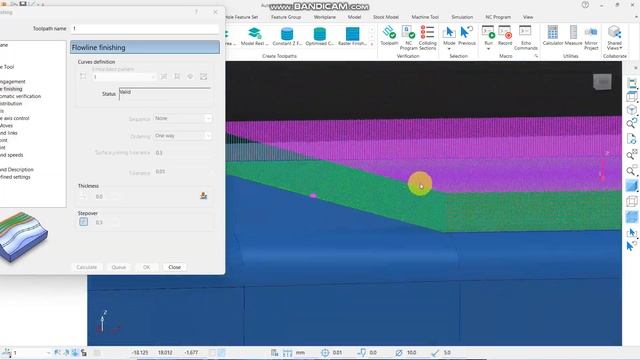
Task: Click the Thickness value field
Action: point(106,196)
